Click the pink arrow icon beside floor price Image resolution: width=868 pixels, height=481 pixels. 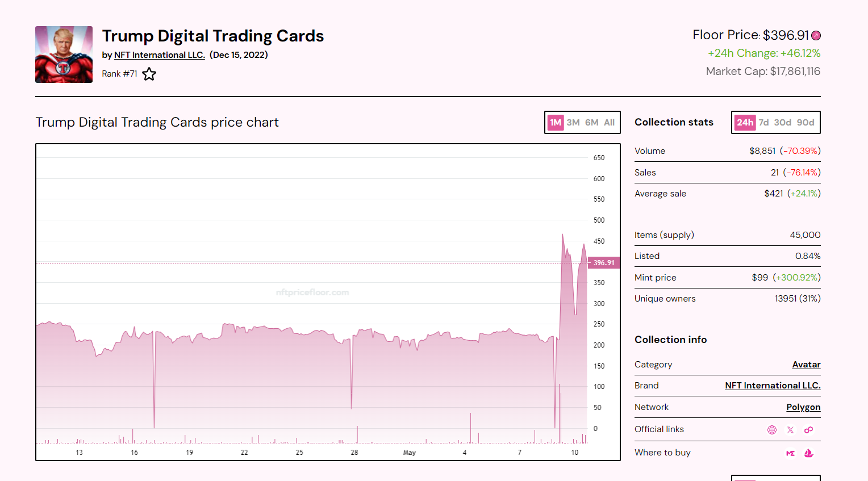coord(816,36)
